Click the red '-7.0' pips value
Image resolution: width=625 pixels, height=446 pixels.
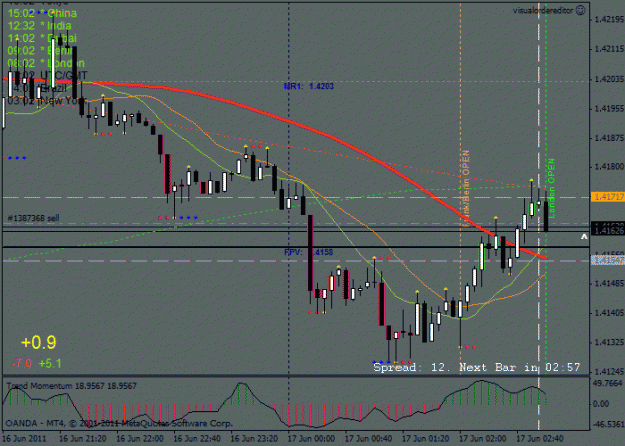point(22,363)
